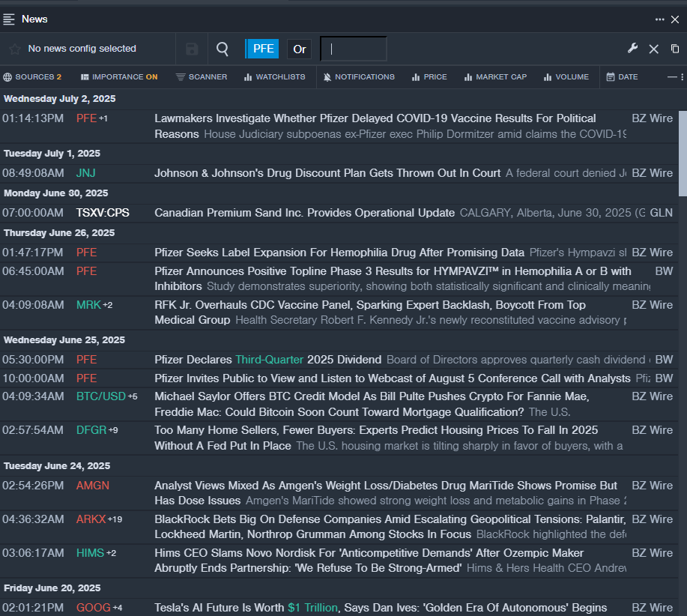Click the ARKX +19 ticker symbol

pos(99,519)
